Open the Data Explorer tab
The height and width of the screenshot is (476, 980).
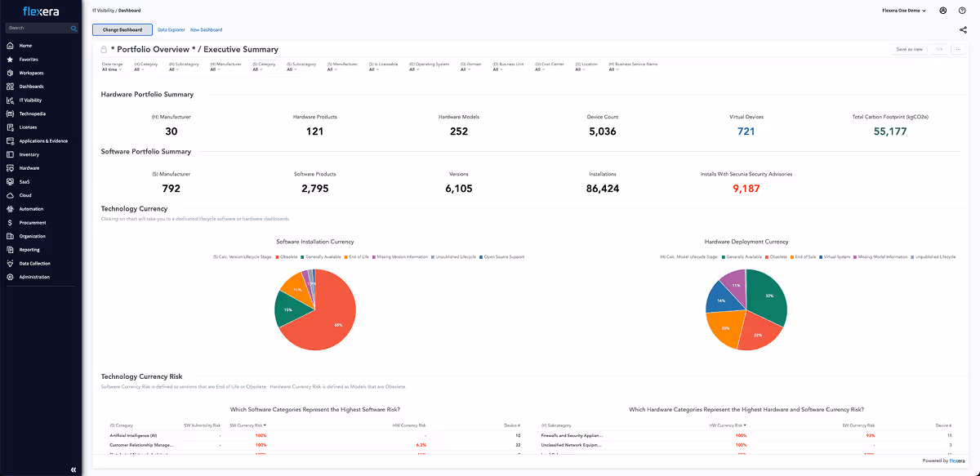[x=171, y=29]
